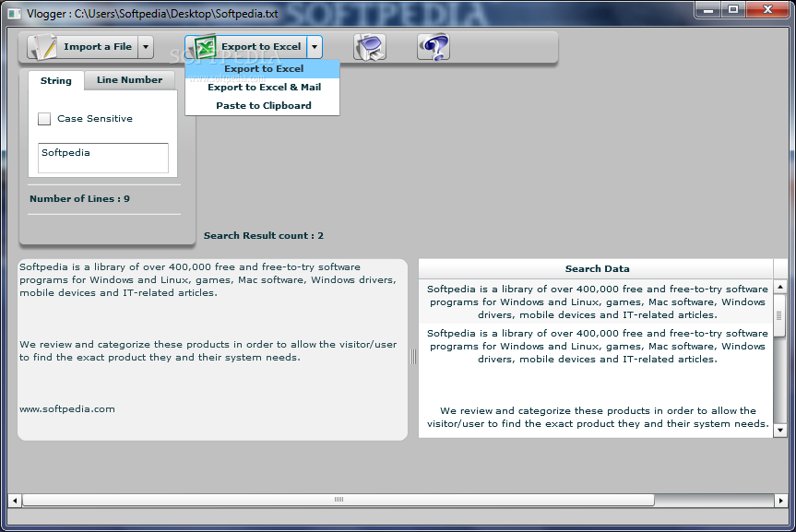796x532 pixels.
Task: Select the 'We review and categorize' result row
Action: (597, 418)
